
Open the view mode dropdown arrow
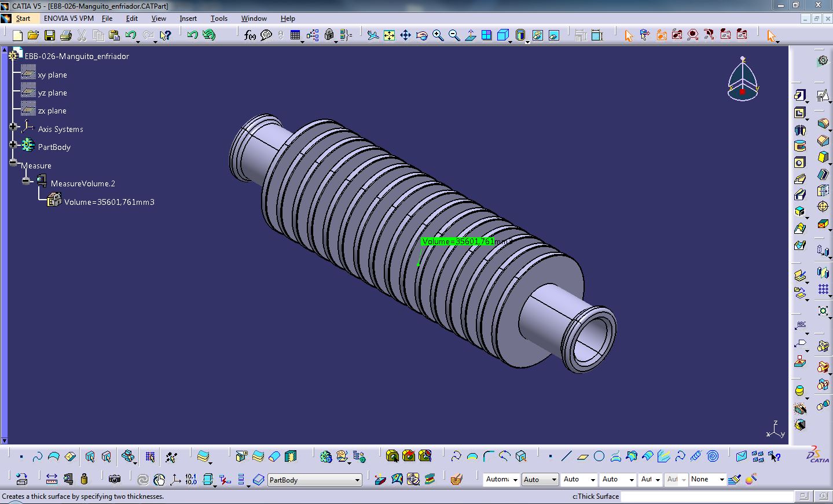tap(527, 42)
